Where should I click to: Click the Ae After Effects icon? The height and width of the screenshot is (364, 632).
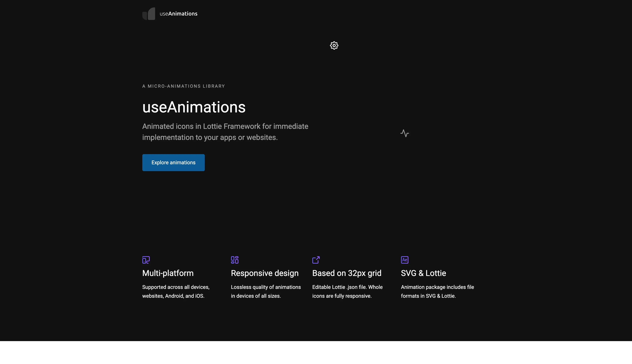[405, 260]
